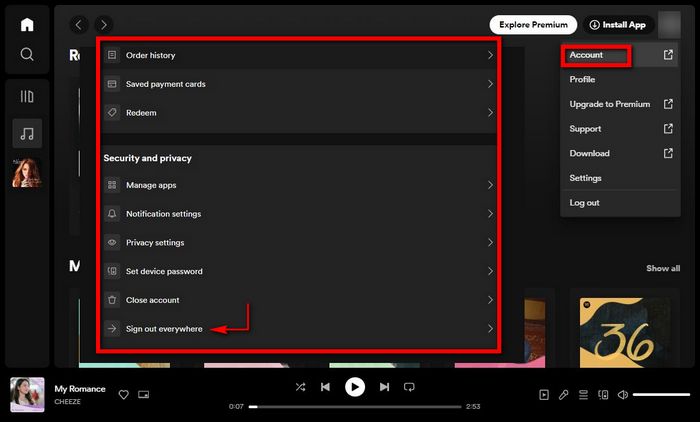The width and height of the screenshot is (700, 422).
Task: Open Your Library icon in the sidebar
Action: (27, 96)
